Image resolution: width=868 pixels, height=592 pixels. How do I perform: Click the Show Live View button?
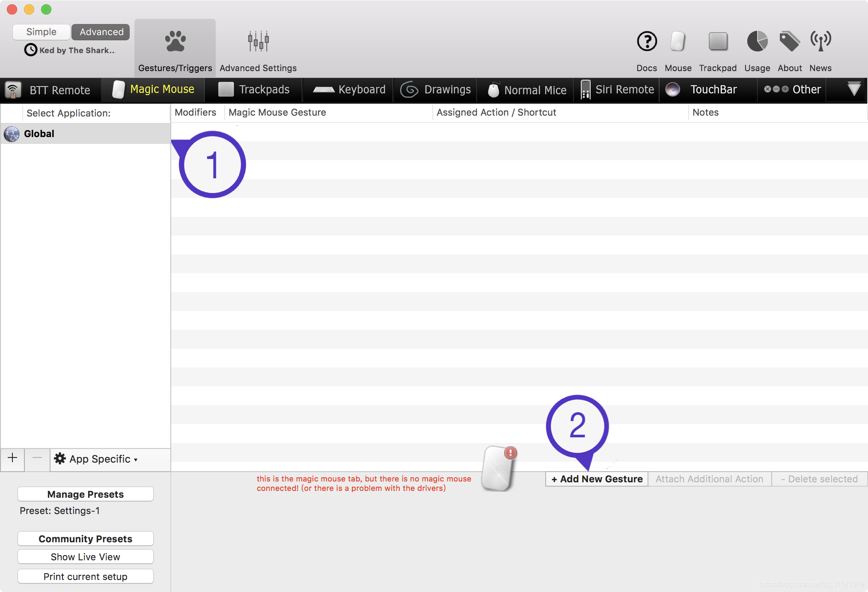[85, 557]
